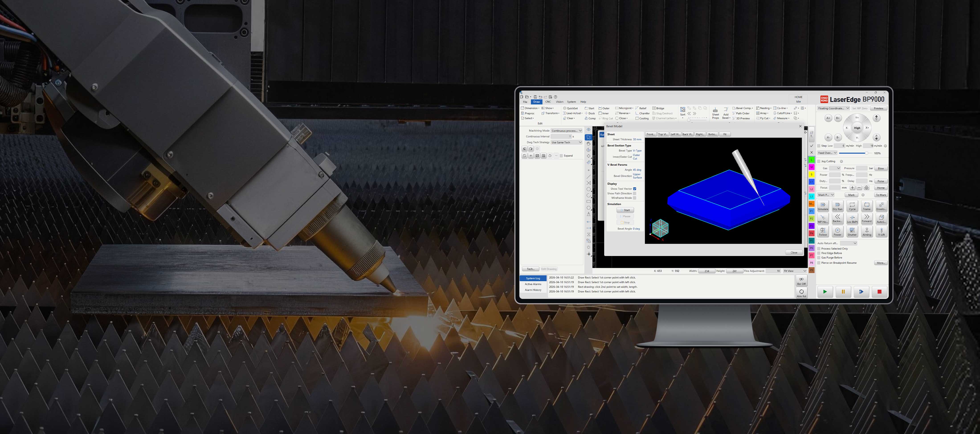Select the rectangle drawing tool

(x=588, y=202)
